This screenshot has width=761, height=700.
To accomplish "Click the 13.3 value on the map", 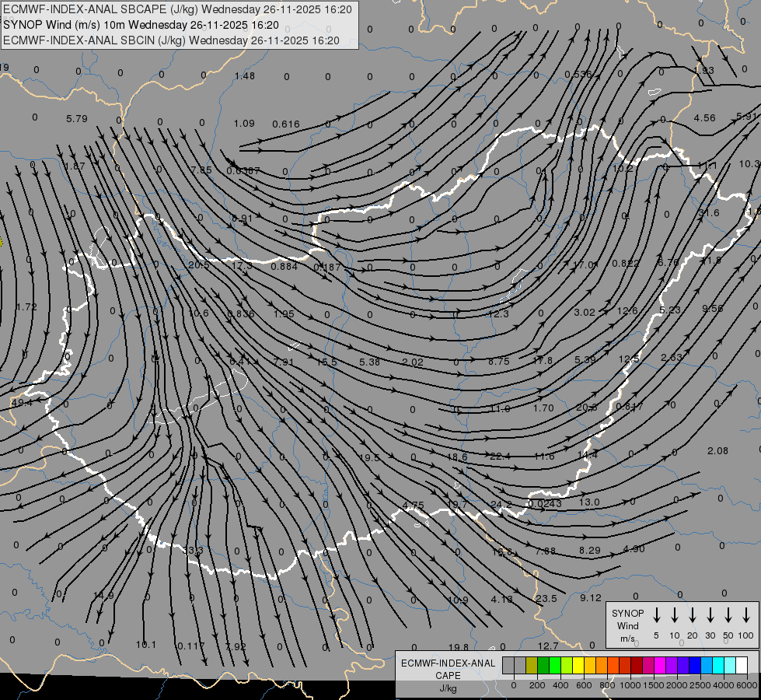I will (x=194, y=551).
